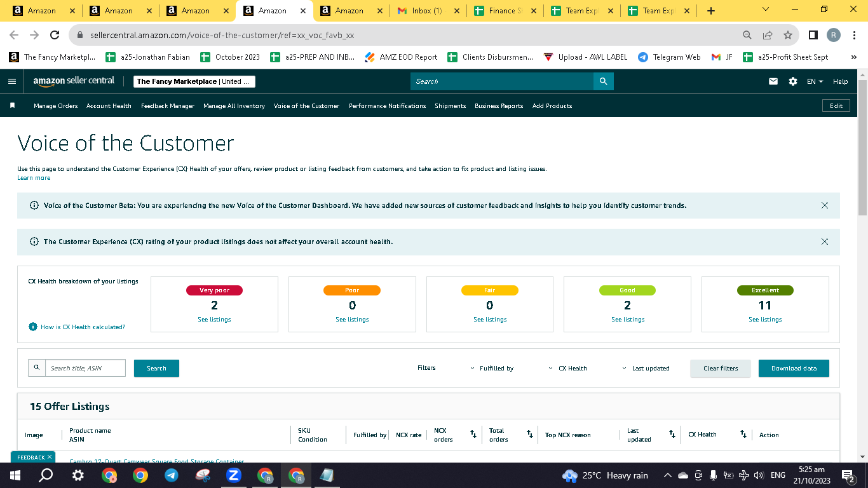This screenshot has height=488, width=868.
Task: Open the Seller Central hamburger menu
Action: pos(11,81)
